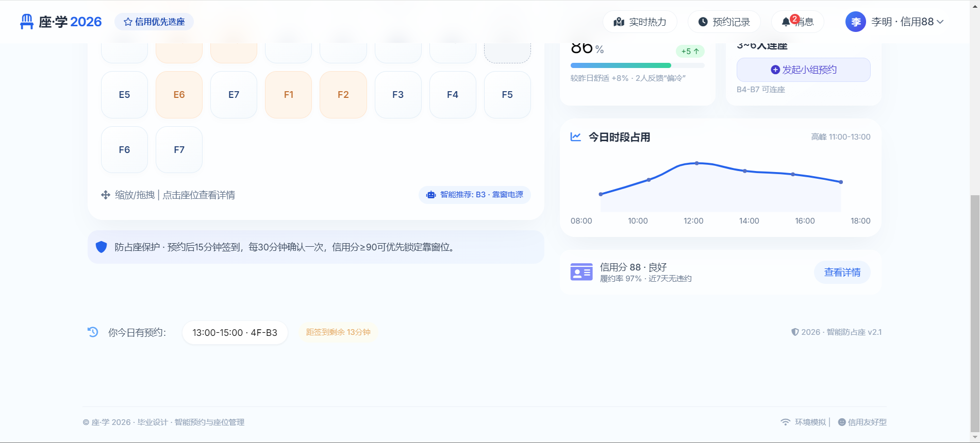Select seat E5
This screenshot has width=980, height=443.
(x=124, y=95)
